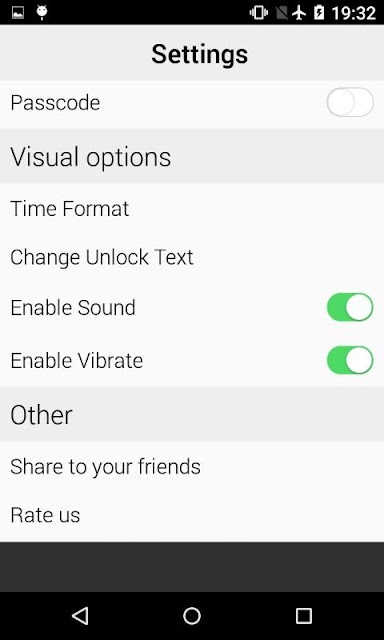Tap the circular home navigation icon
This screenshot has width=384, height=640.
[192, 616]
